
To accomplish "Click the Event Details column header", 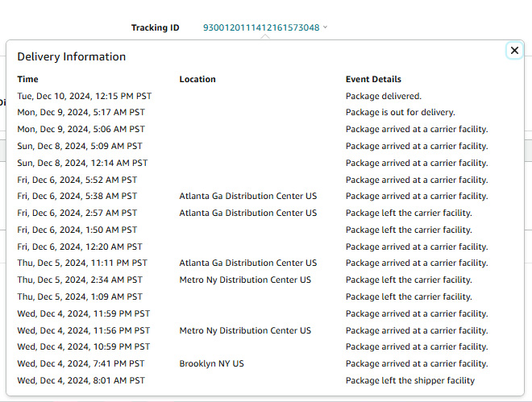I will [x=373, y=79].
